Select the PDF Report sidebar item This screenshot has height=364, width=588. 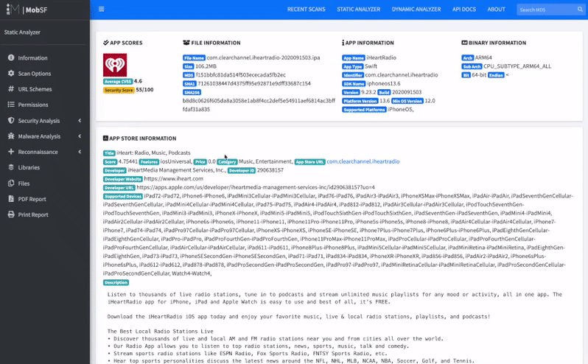pos(45,199)
